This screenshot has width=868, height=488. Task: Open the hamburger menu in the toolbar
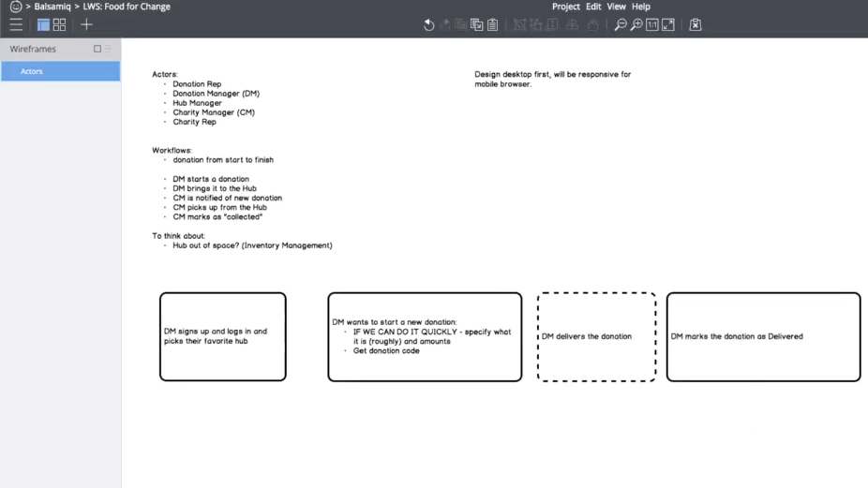pyautogui.click(x=16, y=25)
